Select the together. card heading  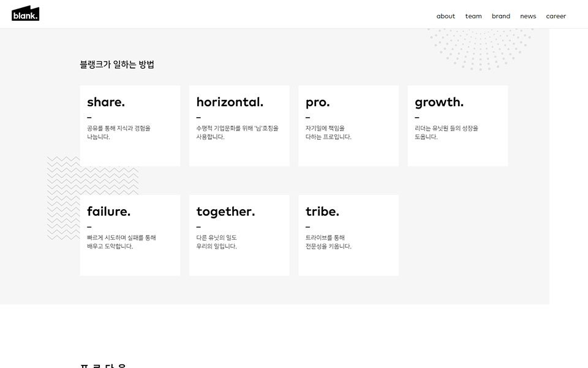coord(225,212)
